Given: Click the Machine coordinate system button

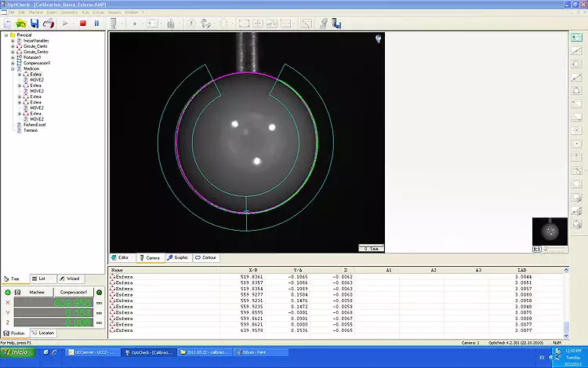Looking at the screenshot, I should 37,293.
